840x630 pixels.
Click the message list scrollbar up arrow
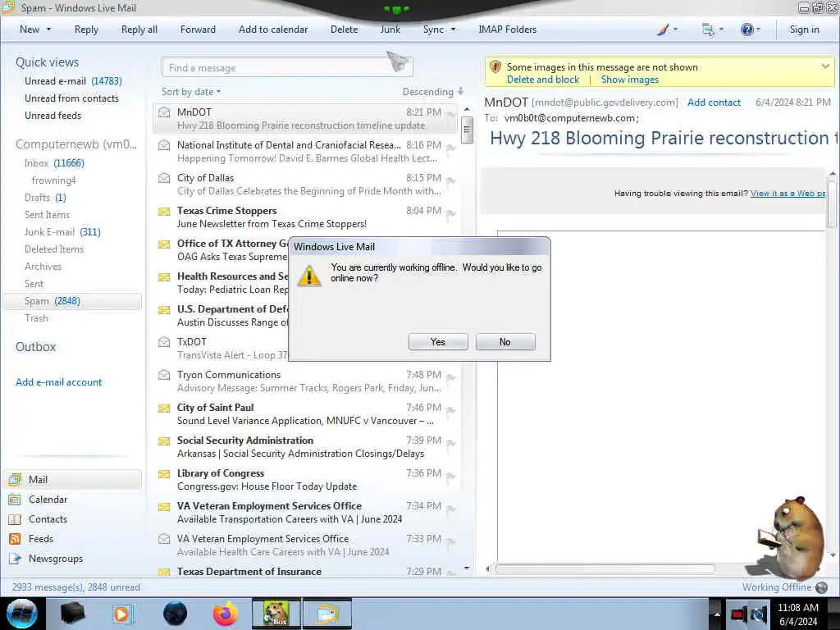[467, 109]
